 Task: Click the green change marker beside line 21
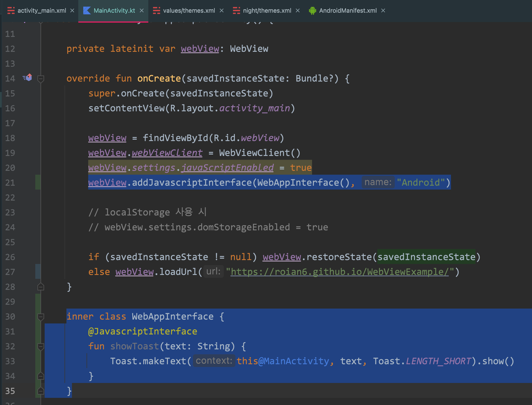coord(38,182)
